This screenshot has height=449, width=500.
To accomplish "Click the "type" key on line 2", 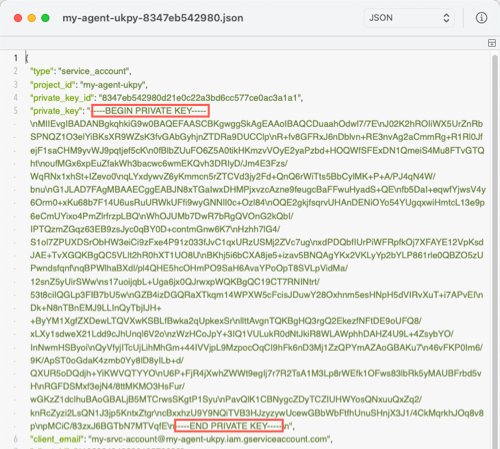I will point(42,71).
